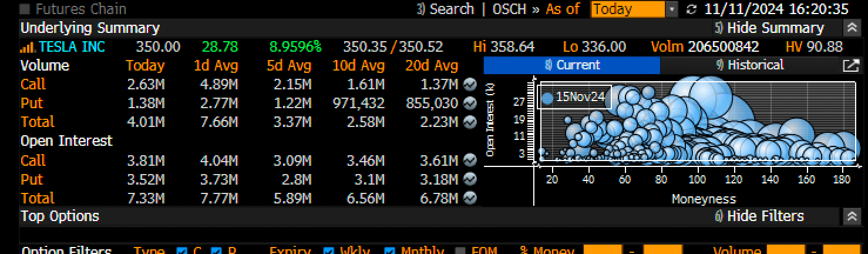Click the 15Nov24 chart legend entry
The height and width of the screenshot is (254, 868).
574,97
